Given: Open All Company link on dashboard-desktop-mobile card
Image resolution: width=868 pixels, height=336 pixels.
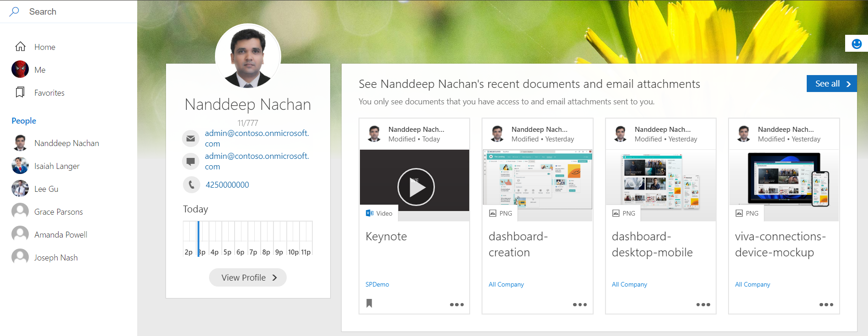Looking at the screenshot, I should [629, 284].
